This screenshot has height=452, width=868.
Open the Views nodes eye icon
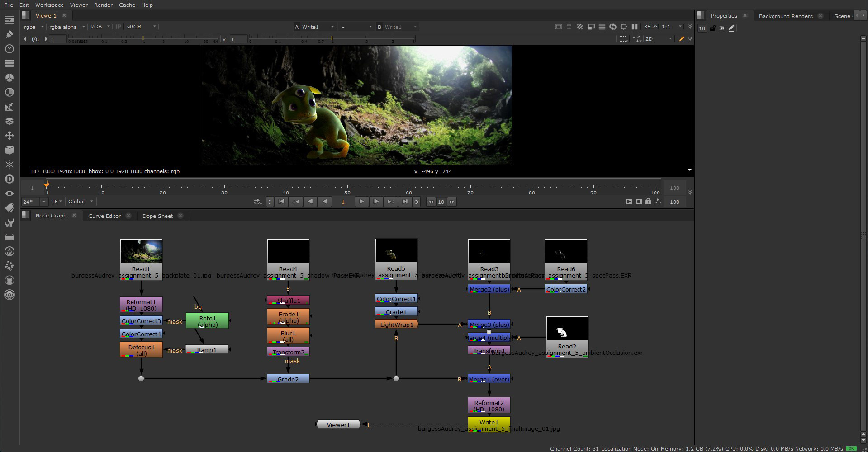tap(9, 193)
